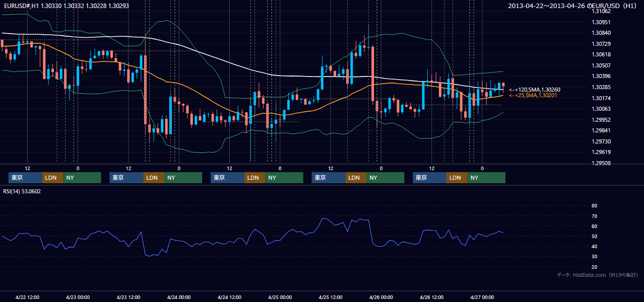
Task: Click the 4/27 00:00 time axis label
Action: (482, 297)
